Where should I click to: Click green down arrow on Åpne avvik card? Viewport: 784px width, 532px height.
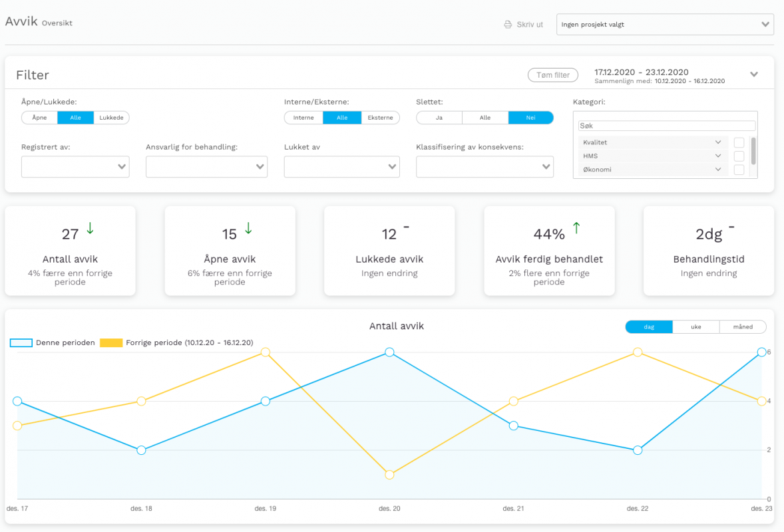pyautogui.click(x=248, y=228)
